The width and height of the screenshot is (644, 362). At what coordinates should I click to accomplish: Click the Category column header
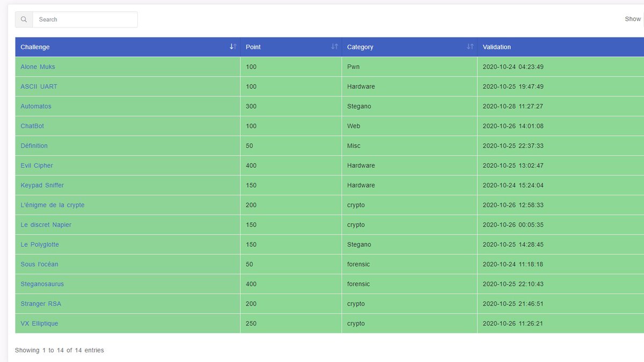(409, 47)
